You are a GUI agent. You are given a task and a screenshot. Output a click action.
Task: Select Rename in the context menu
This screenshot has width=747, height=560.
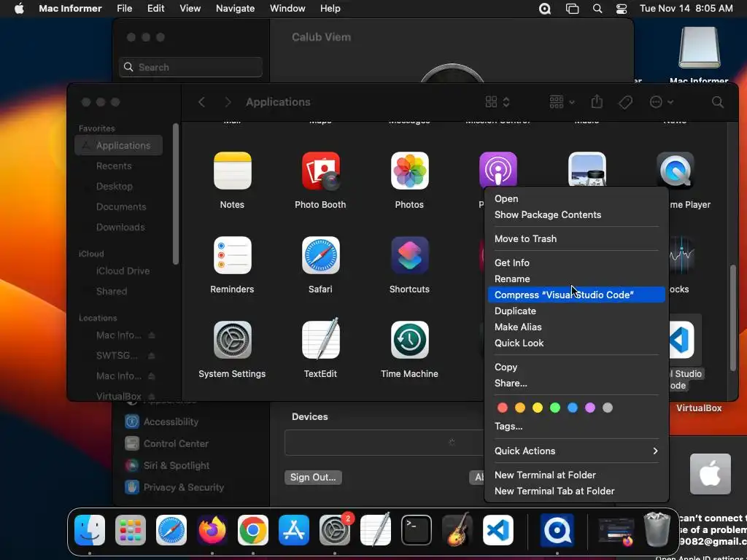point(576,279)
